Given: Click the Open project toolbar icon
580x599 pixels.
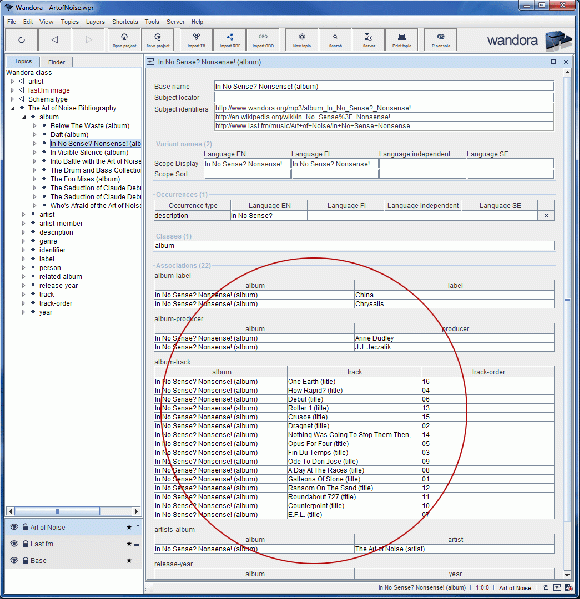Looking at the screenshot, I should pyautogui.click(x=124, y=40).
